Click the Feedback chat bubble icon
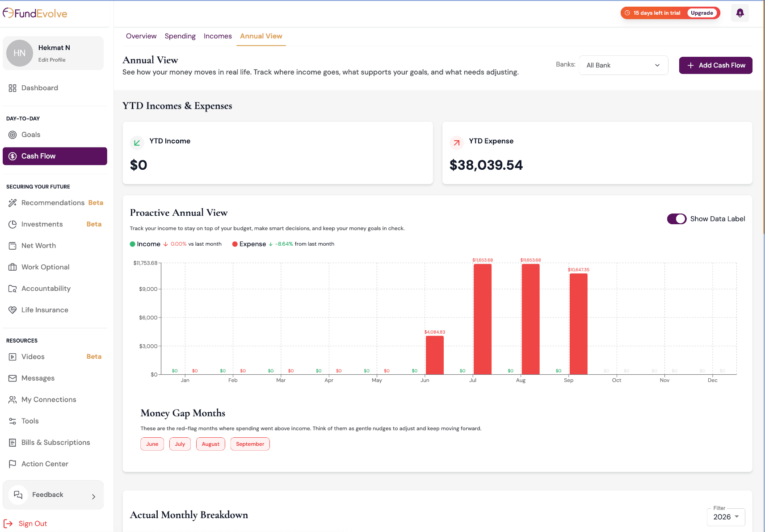765x532 pixels. coord(18,495)
